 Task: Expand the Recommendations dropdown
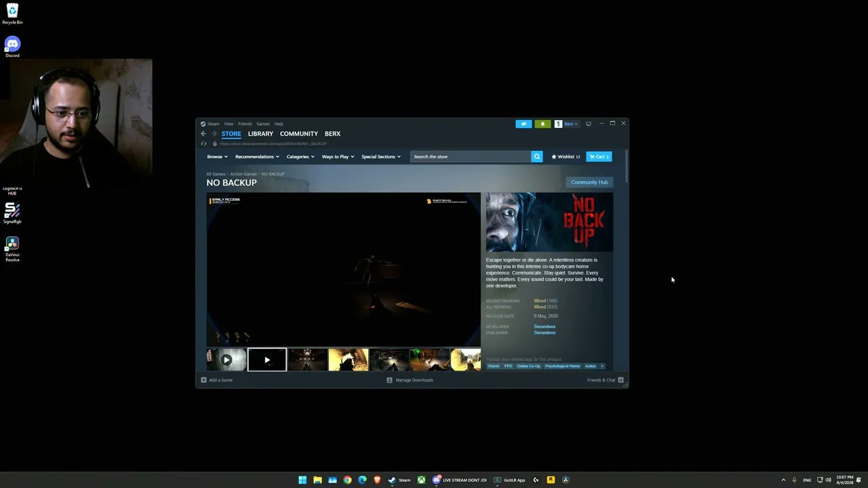257,157
